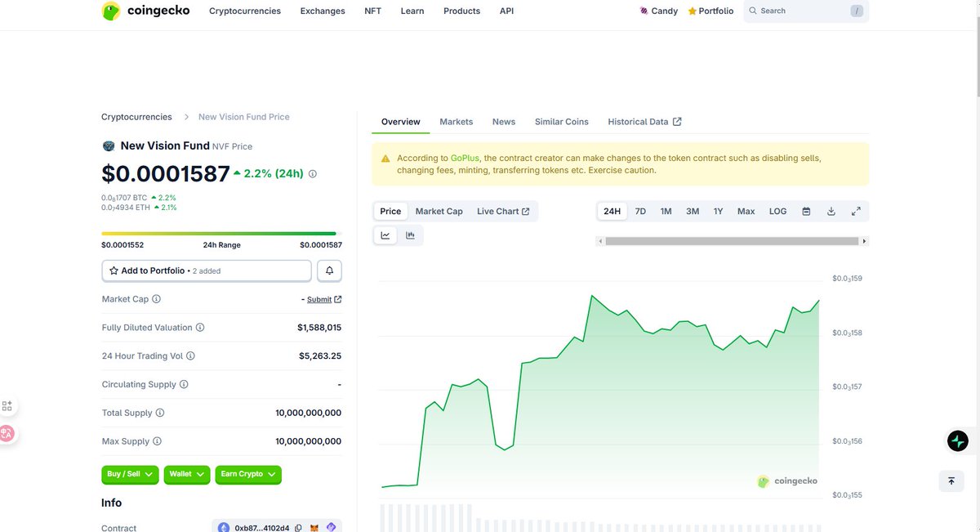Click scrollbar right arrow under range buttons
The image size is (980, 532).
tap(864, 241)
